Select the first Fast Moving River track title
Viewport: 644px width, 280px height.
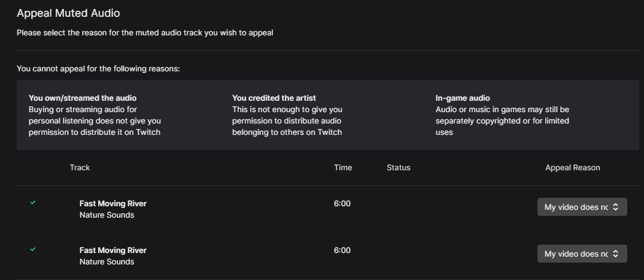113,203
